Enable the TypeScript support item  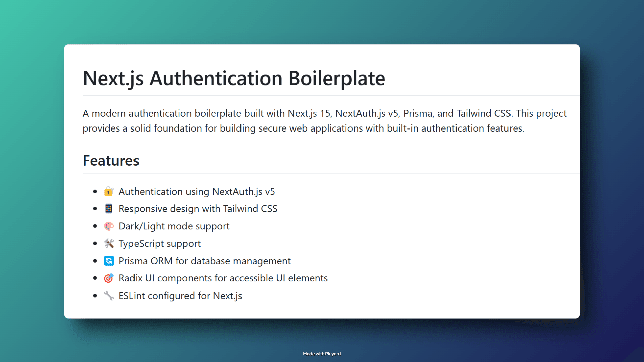pos(159,243)
